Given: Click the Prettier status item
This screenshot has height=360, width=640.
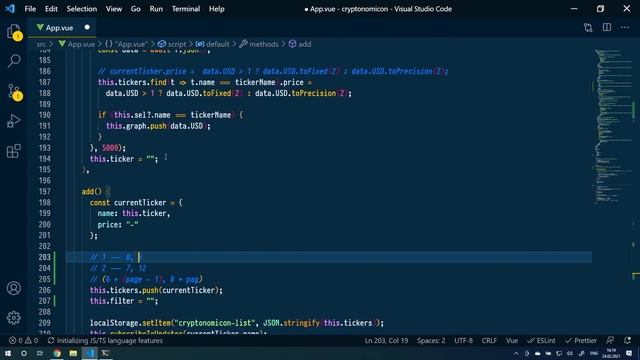Looking at the screenshot, I should [581, 340].
